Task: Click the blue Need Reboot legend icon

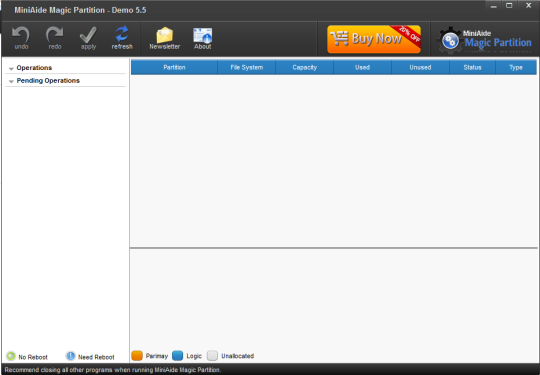Action: (x=71, y=356)
